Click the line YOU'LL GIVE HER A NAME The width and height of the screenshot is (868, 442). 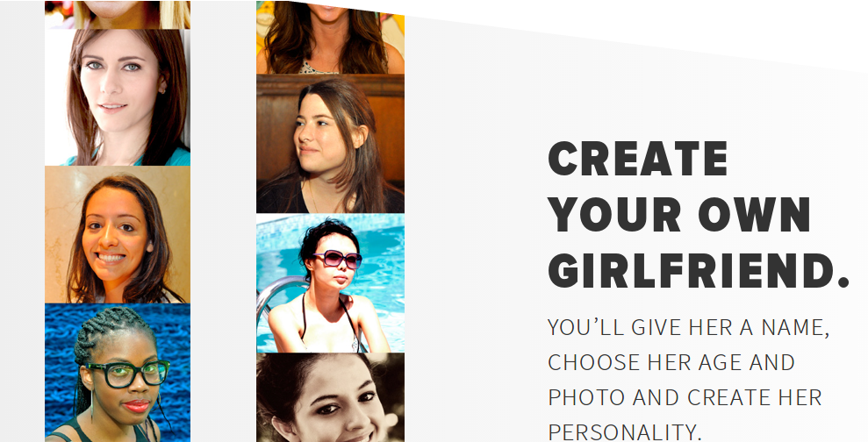click(689, 327)
